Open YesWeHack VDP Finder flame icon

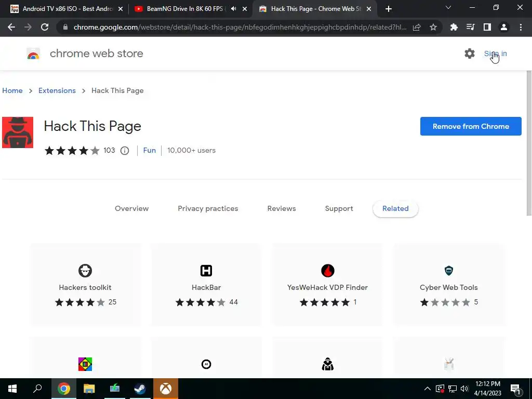328,270
